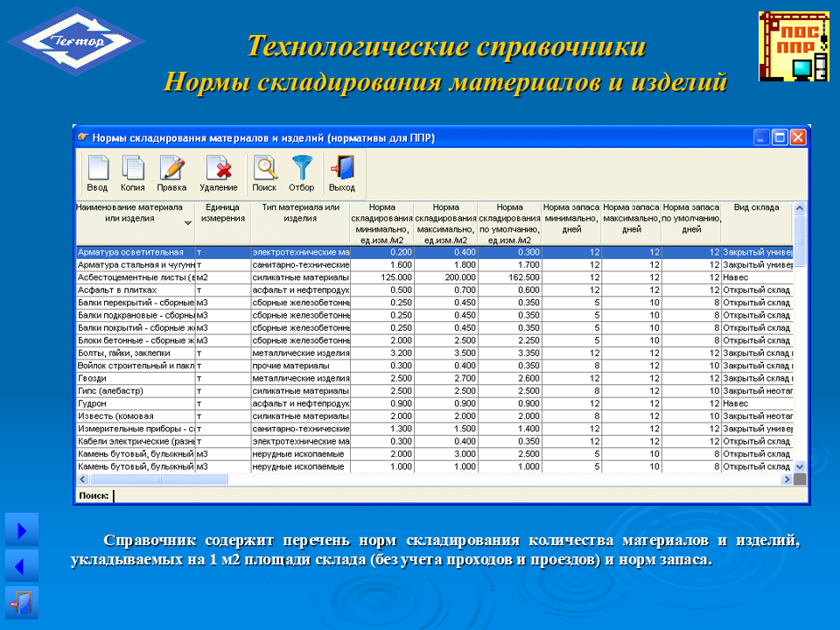Viewport: 840px width, 630px height.
Task: Click the hand icon in window title bar
Action: (x=83, y=137)
